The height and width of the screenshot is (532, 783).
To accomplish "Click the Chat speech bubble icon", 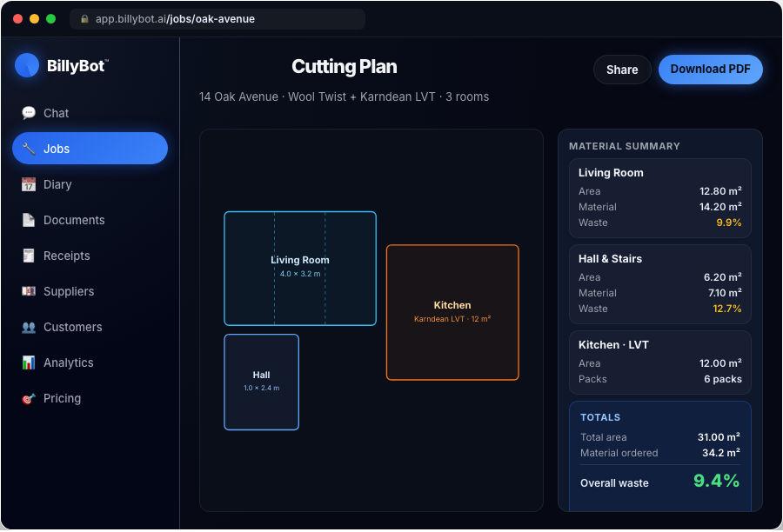I will [29, 113].
